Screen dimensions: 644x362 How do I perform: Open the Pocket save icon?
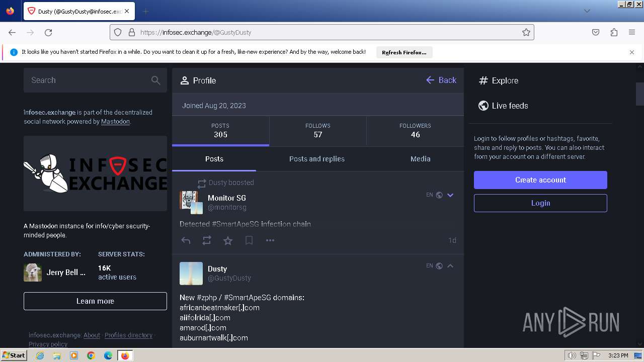596,32
